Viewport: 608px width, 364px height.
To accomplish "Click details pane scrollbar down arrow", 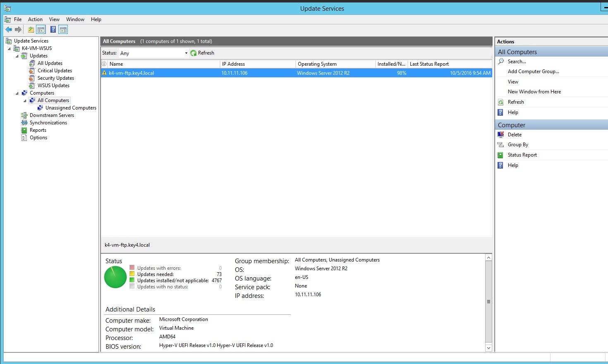I will [488, 348].
